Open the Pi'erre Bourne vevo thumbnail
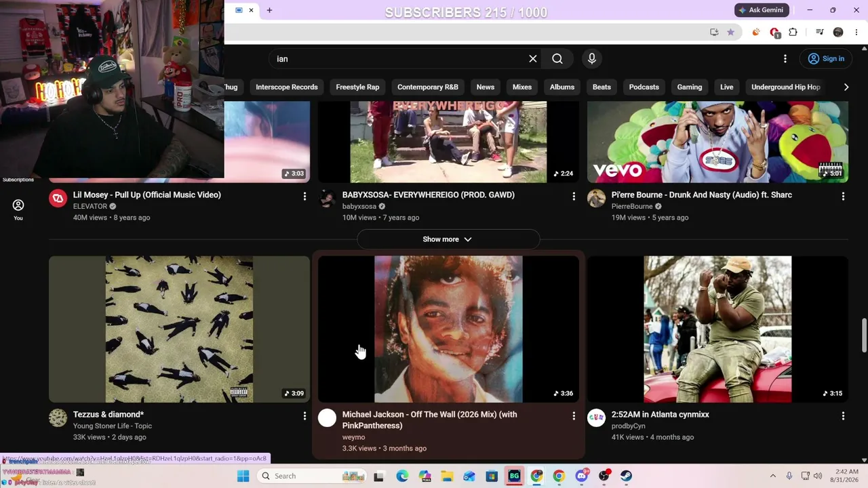This screenshot has height=488, width=868. pos(717,142)
